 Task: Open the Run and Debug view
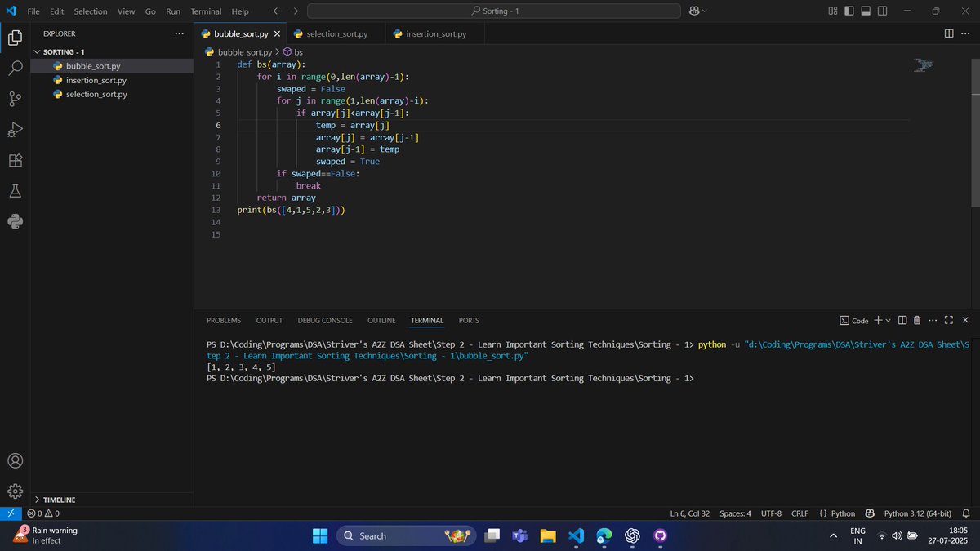(15, 130)
